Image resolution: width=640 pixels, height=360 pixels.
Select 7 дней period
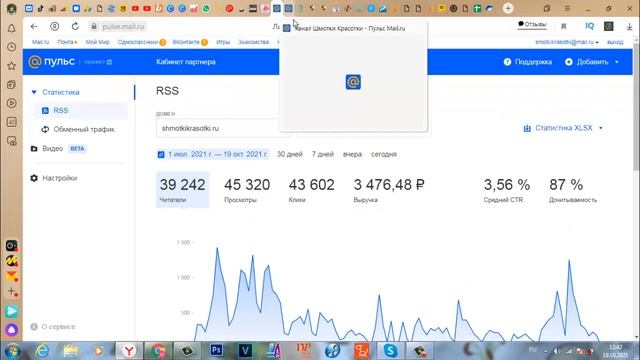(323, 154)
